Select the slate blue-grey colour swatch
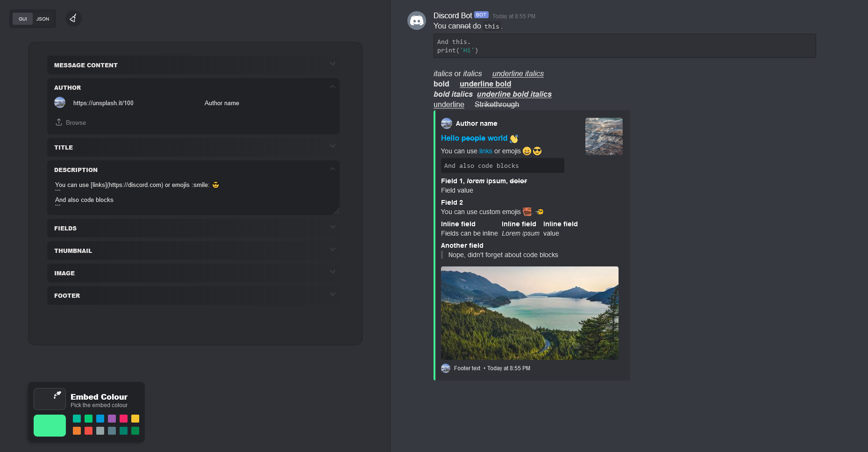 tap(112, 430)
